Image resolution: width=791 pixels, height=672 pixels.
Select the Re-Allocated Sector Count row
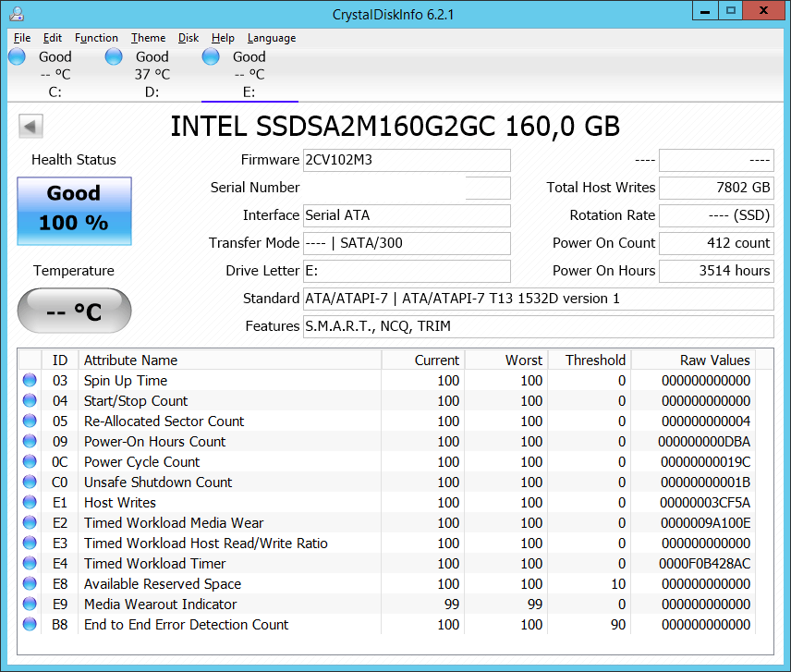164,422
